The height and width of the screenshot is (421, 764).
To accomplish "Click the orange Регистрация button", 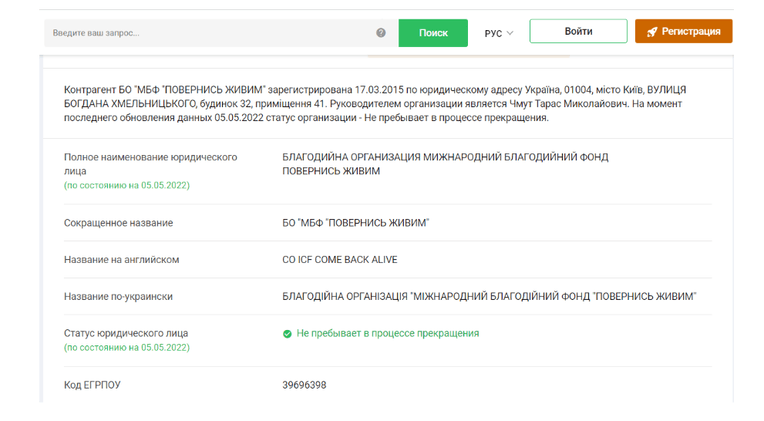I will pyautogui.click(x=684, y=31).
